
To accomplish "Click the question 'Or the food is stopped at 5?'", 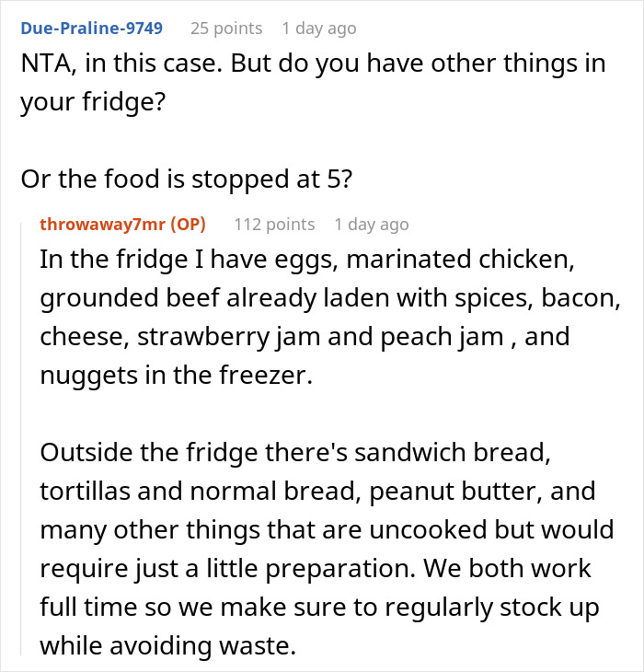I will coord(186,179).
